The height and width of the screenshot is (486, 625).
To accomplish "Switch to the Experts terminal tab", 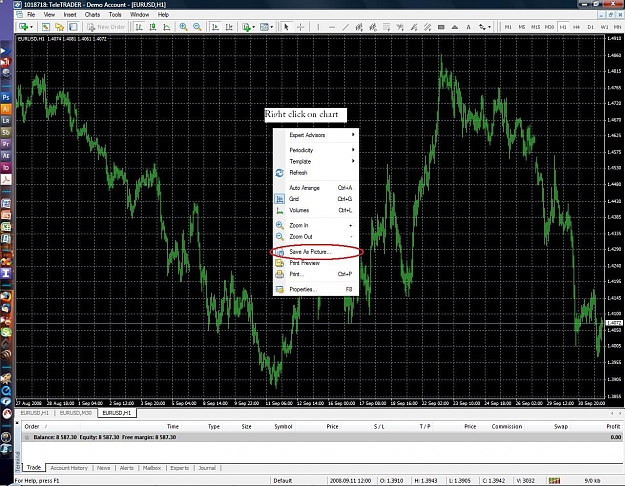I will pos(179,468).
